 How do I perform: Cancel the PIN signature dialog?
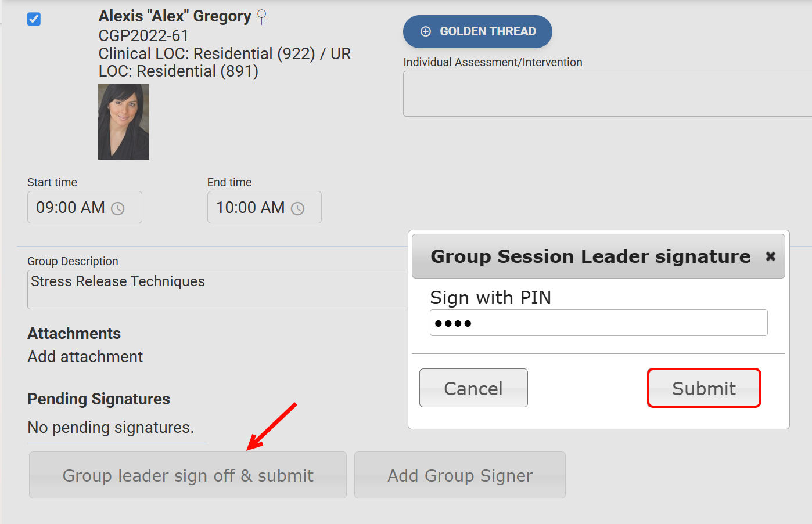[473, 388]
